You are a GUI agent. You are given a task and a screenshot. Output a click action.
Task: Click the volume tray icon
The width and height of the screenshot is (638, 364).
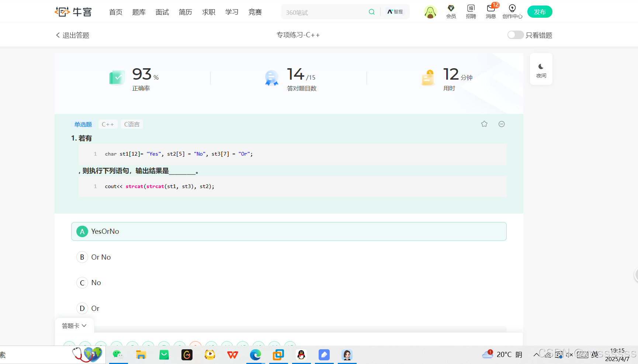[x=569, y=355]
